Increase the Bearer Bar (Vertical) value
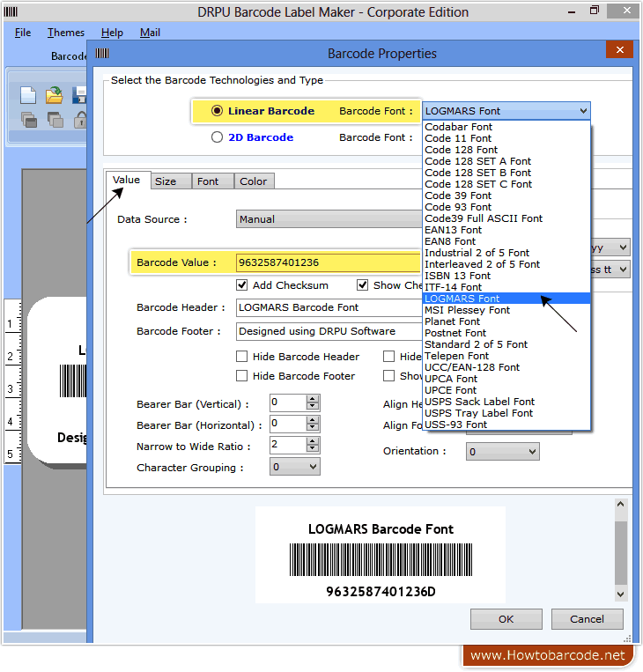Screen dimensions: 643x672 [x=313, y=399]
